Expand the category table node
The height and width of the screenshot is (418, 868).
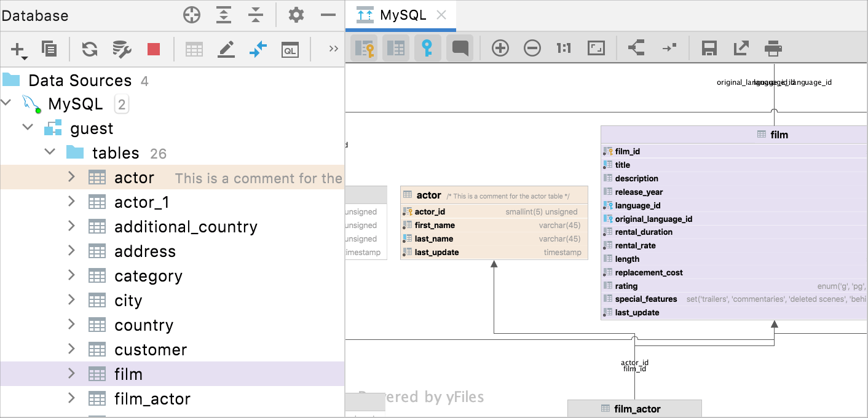tap(71, 275)
